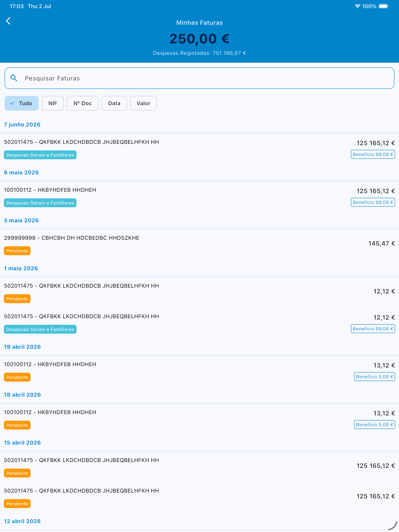The height and width of the screenshot is (532, 399).
Task: Focus the Pesquisar Faturas search field
Action: point(199,78)
